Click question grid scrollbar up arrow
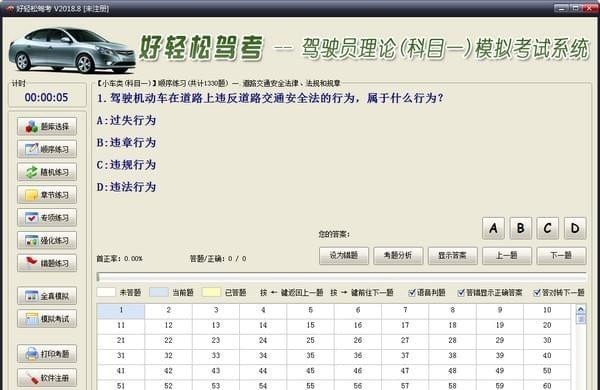The height and width of the screenshot is (390, 600). (580, 309)
